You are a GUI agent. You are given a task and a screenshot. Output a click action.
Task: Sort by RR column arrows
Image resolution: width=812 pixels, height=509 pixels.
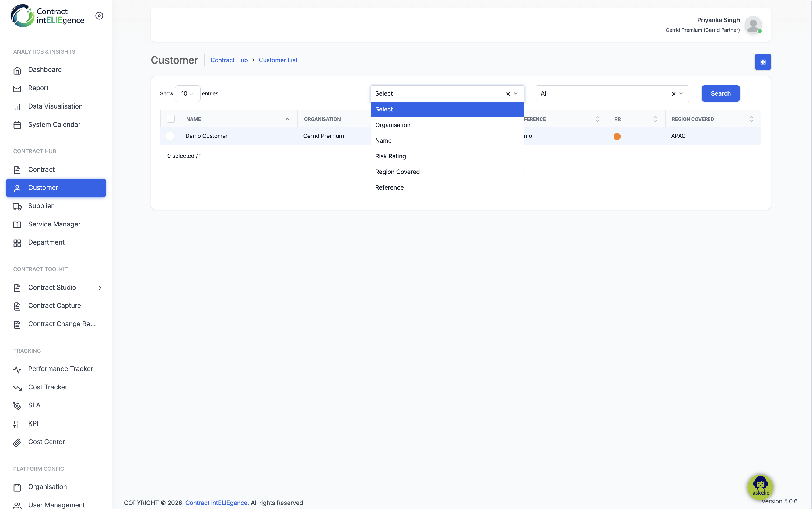tap(655, 119)
